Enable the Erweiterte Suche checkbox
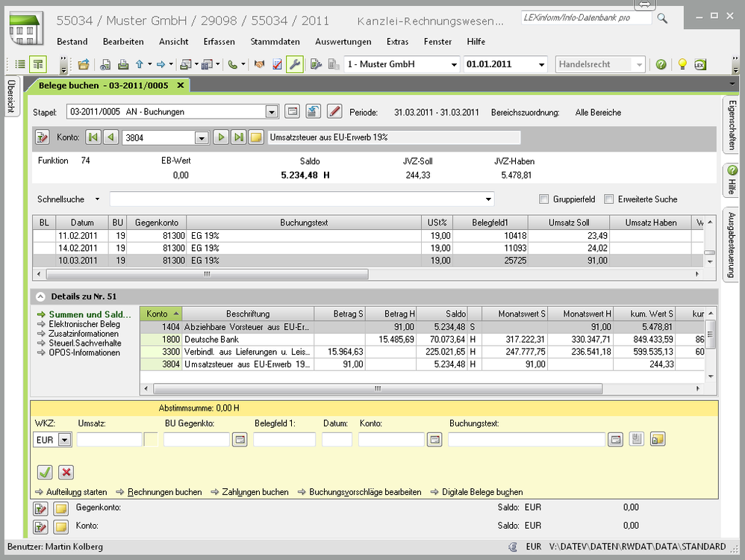 point(609,199)
